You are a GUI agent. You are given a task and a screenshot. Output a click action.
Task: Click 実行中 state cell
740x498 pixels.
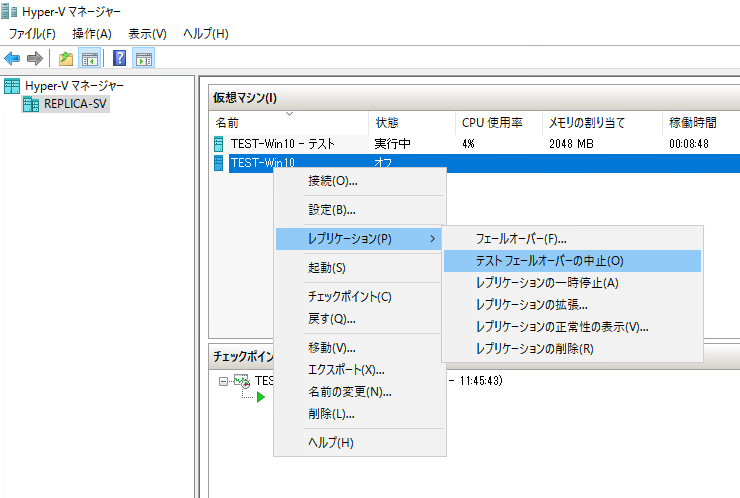tap(392, 143)
